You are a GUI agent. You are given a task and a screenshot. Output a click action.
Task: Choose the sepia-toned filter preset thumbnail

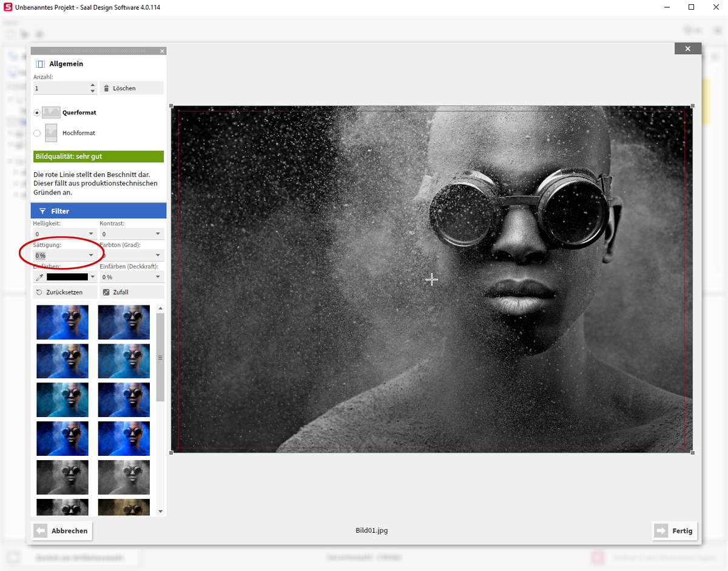(124, 507)
